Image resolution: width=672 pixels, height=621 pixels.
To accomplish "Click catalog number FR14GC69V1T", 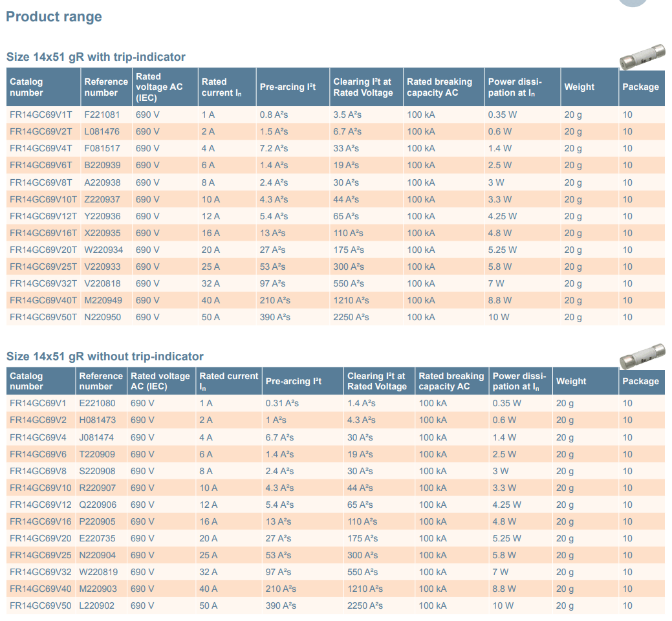I will pyautogui.click(x=41, y=114).
